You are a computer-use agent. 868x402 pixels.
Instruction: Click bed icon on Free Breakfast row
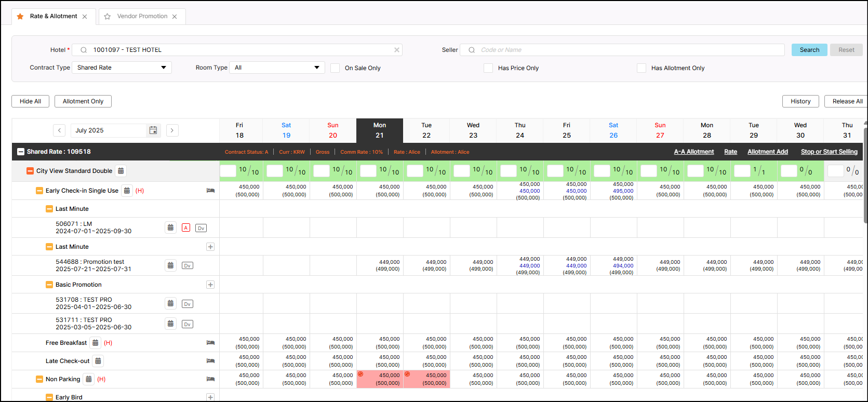[210, 343]
